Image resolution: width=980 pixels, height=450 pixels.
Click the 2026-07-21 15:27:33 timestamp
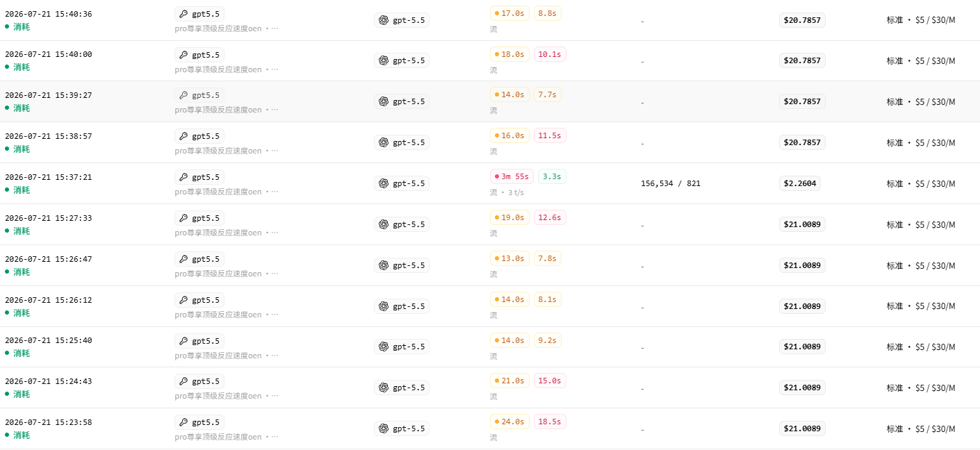[x=48, y=218]
